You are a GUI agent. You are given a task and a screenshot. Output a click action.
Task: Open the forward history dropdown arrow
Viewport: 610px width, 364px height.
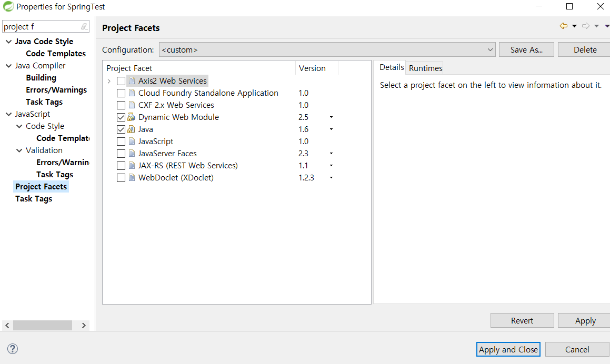click(x=596, y=26)
